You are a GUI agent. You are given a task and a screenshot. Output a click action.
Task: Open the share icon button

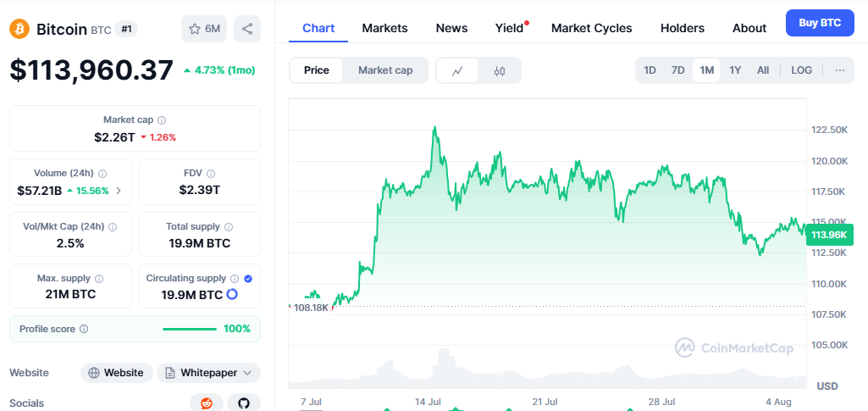pos(247,29)
